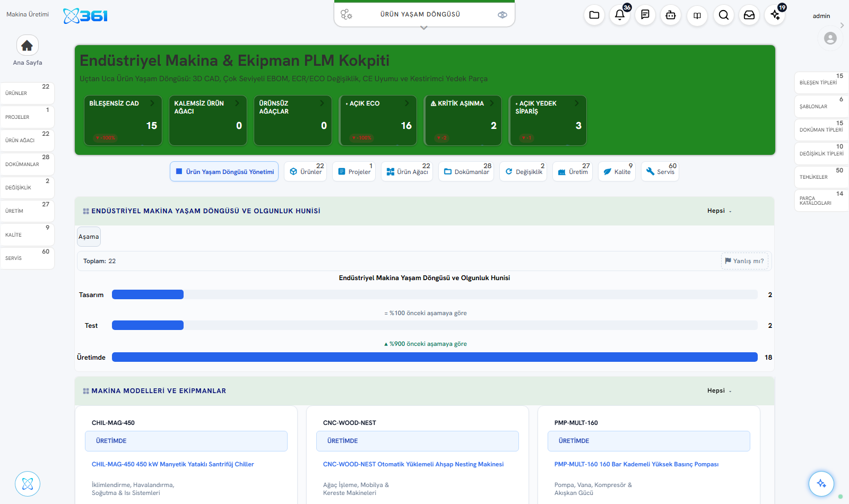Screen dimensions: 849x504
Task: Open notifications bell with 36 badge
Action: (x=620, y=15)
